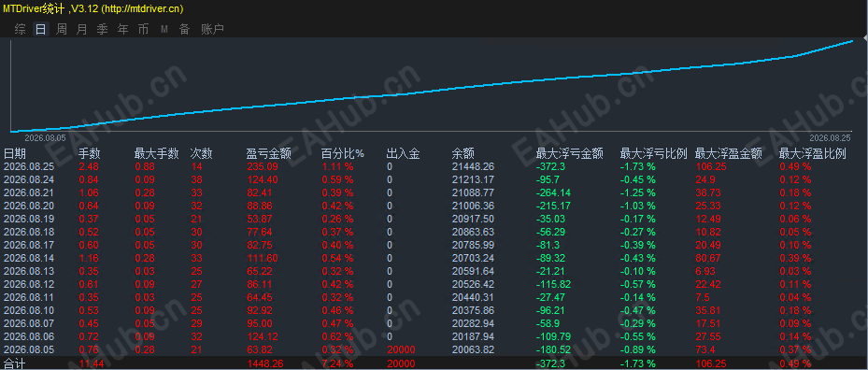Open the 年 yearly statistics tab
The width and height of the screenshot is (868, 370).
(123, 29)
